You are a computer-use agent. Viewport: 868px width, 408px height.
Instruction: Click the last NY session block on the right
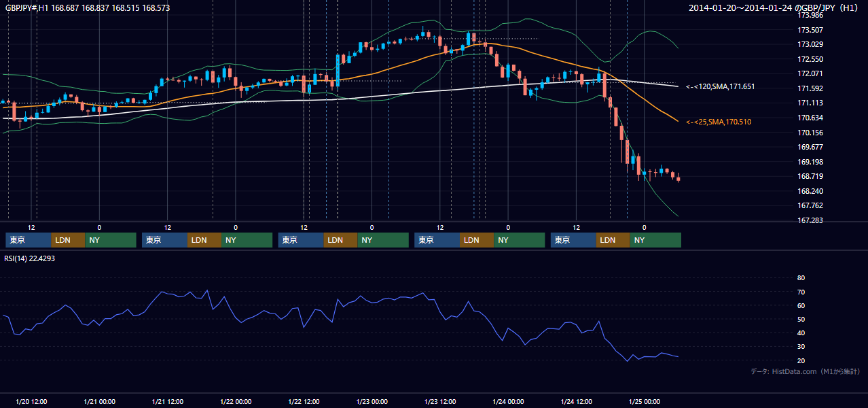[655, 240]
